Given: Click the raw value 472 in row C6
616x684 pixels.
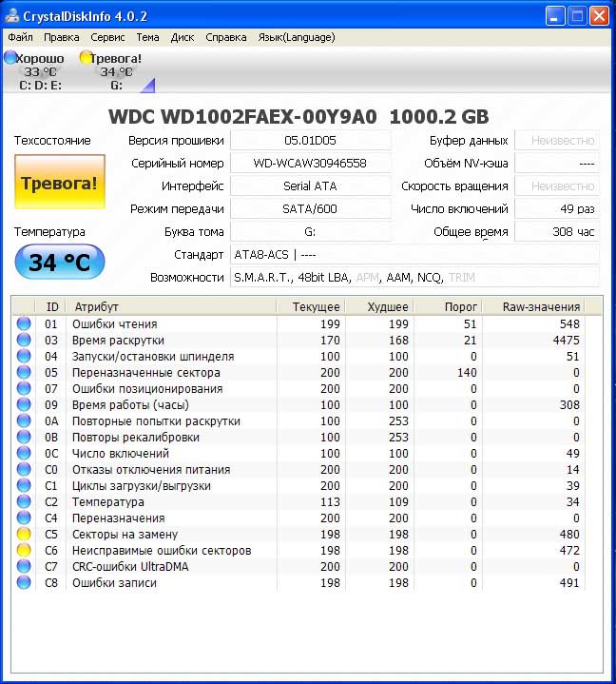Looking at the screenshot, I should [569, 550].
